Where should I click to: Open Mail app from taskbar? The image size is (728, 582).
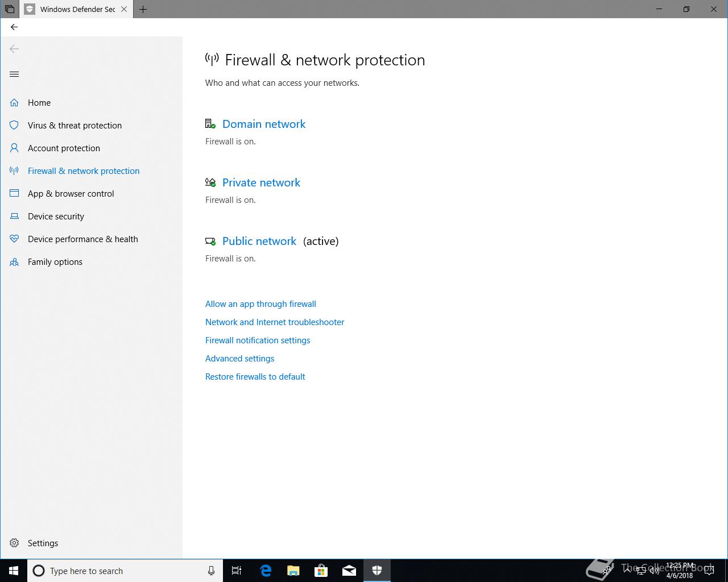[x=349, y=571]
